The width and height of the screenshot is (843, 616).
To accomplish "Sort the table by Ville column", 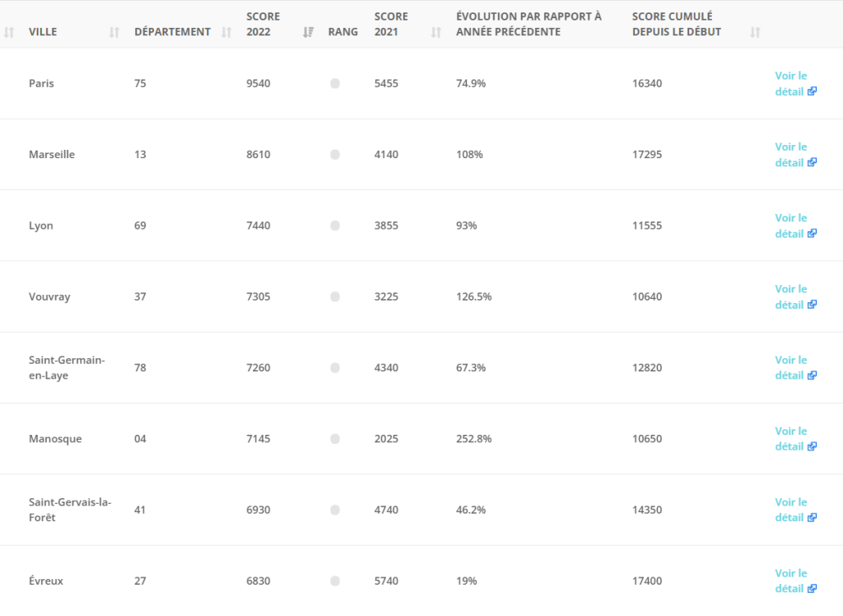I will pyautogui.click(x=114, y=32).
